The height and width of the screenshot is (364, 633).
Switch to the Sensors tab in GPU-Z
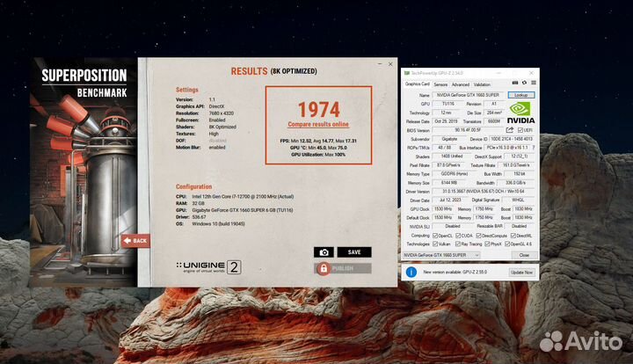[440, 84]
